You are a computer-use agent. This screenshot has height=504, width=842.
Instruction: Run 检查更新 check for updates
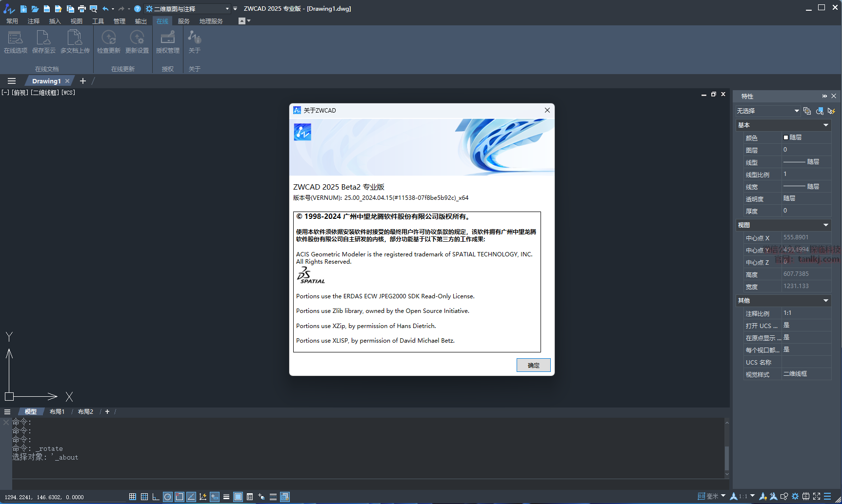coord(109,42)
